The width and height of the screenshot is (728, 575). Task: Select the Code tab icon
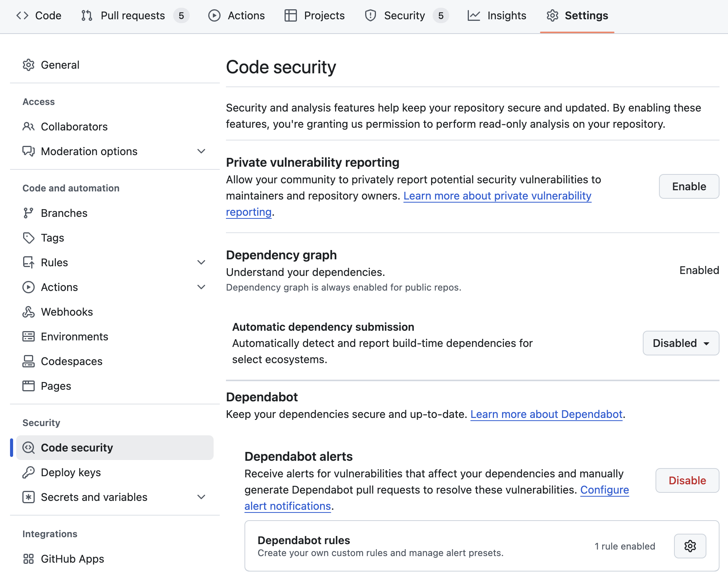pos(22,15)
